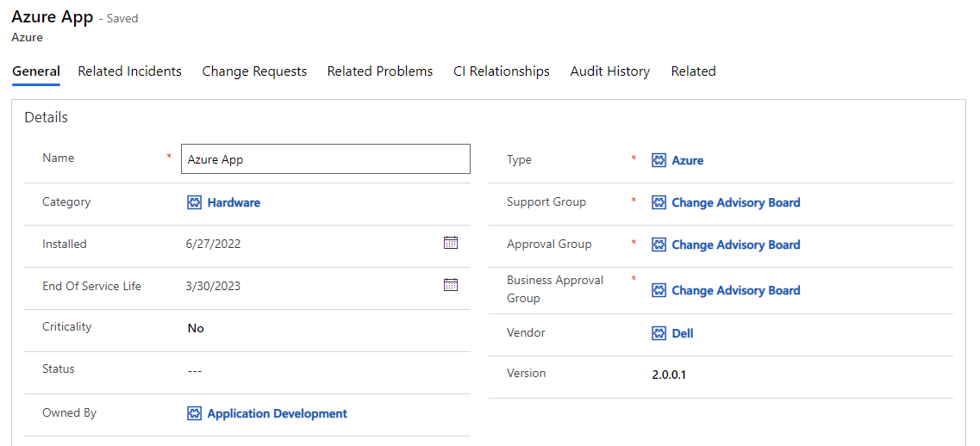
Task: Click the Version field value 2.0.0.1
Action: (669, 375)
